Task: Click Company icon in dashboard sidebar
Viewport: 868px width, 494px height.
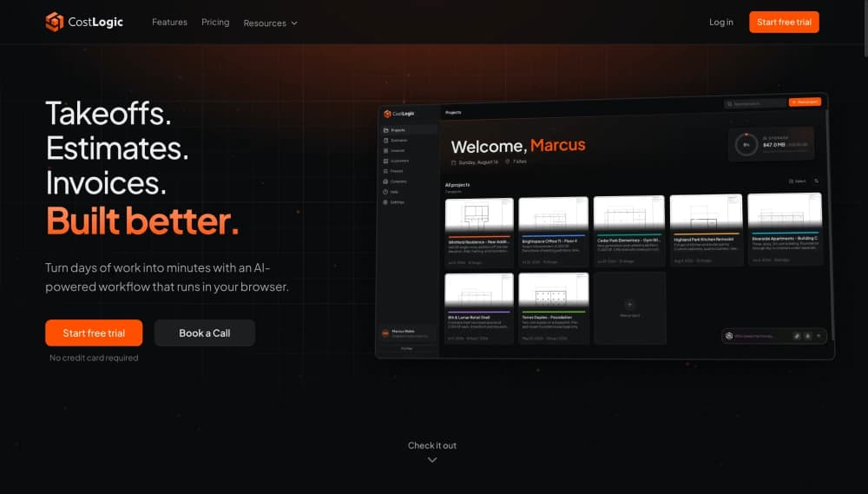Action: click(386, 181)
